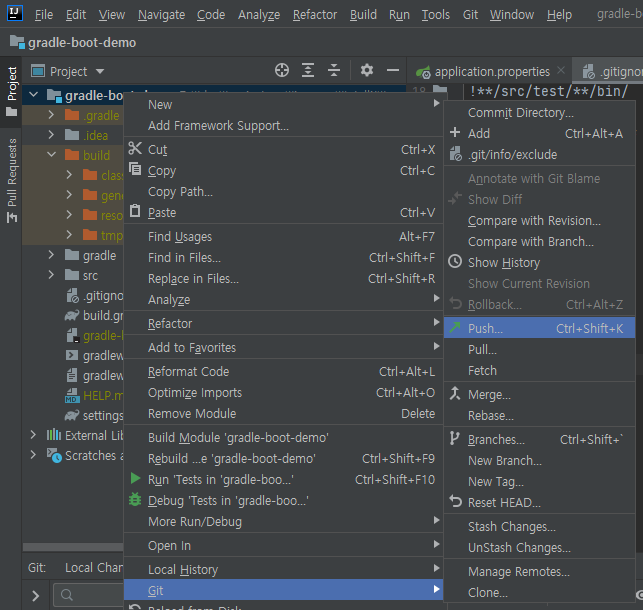Open the New submenu in context menu
The image size is (643, 610).
[x=283, y=104]
